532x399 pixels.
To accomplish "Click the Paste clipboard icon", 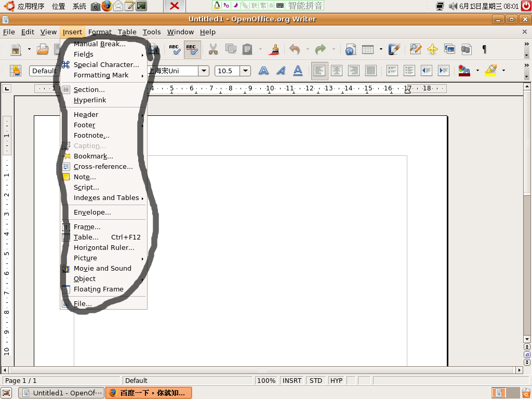I will click(247, 49).
